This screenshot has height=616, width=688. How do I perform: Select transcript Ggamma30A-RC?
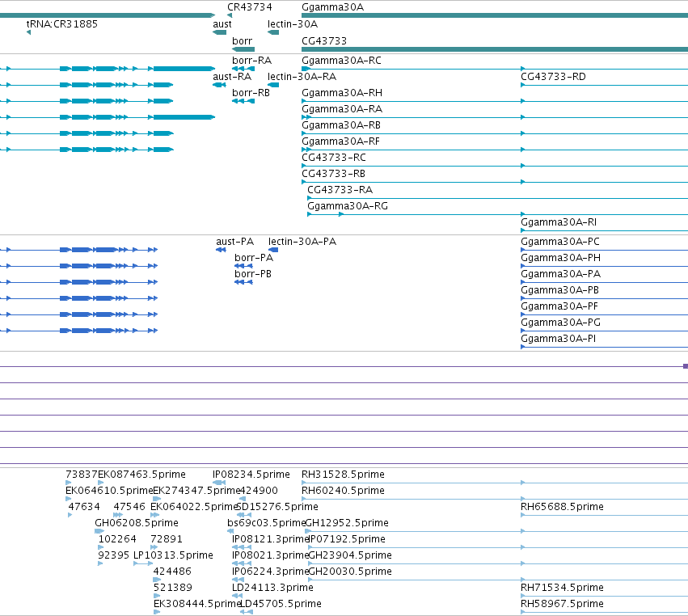(x=341, y=60)
